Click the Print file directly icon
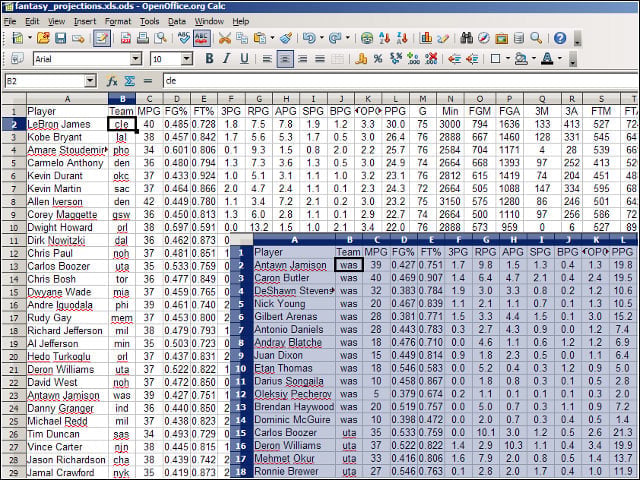This screenshot has width=640, height=480. [x=143, y=38]
